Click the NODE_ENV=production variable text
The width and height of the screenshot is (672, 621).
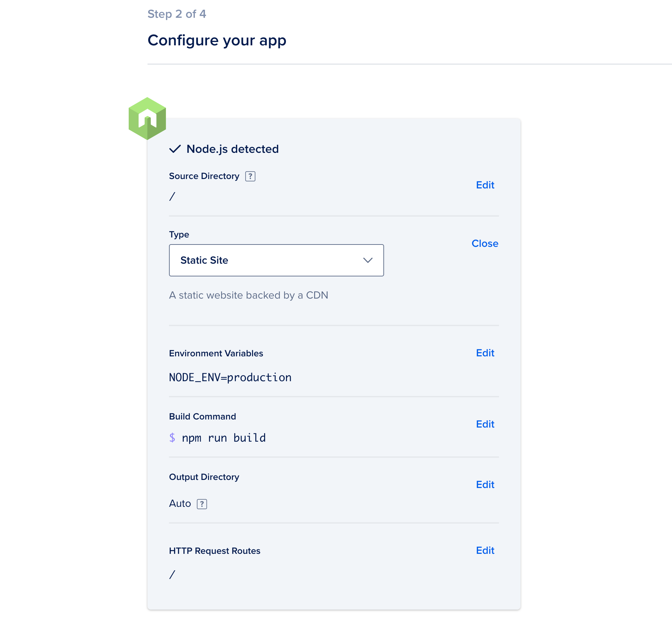[230, 377]
